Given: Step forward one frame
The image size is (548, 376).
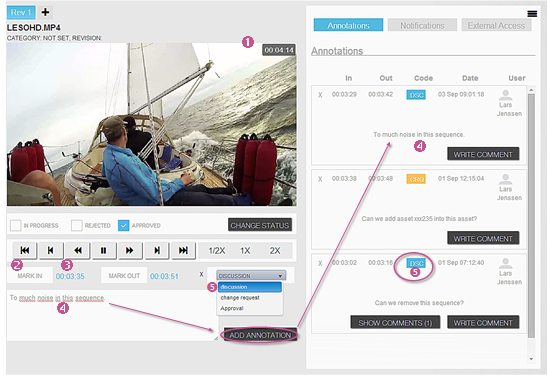Looking at the screenshot, I should (157, 250).
